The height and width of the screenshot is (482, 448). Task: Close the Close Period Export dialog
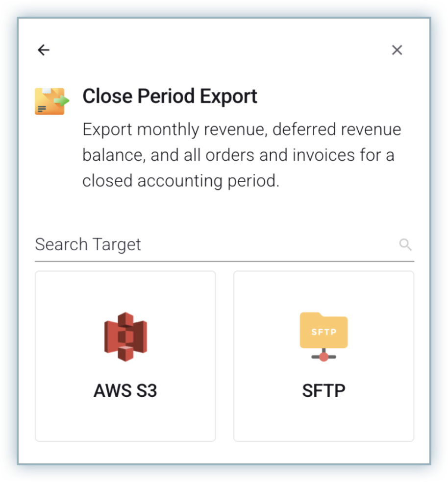pos(397,50)
